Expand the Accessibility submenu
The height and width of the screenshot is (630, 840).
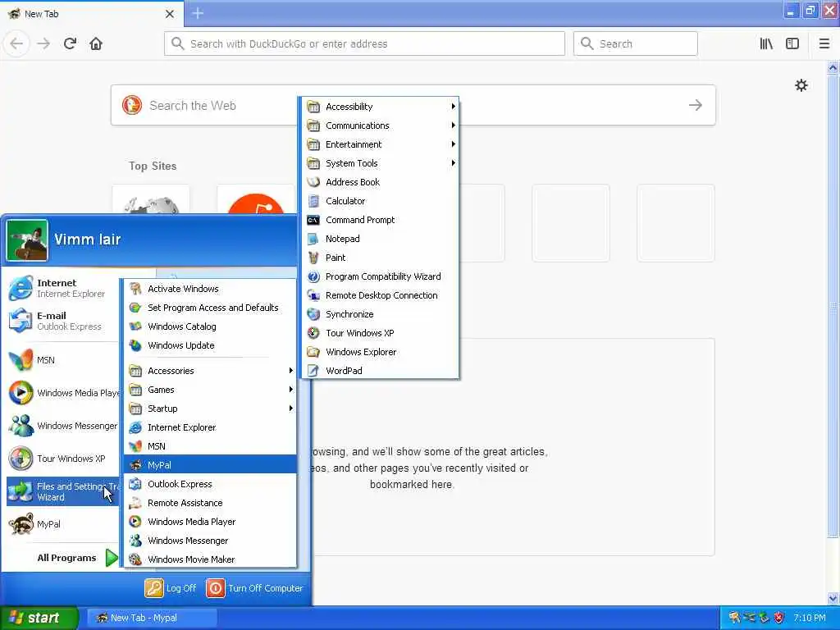(381, 107)
